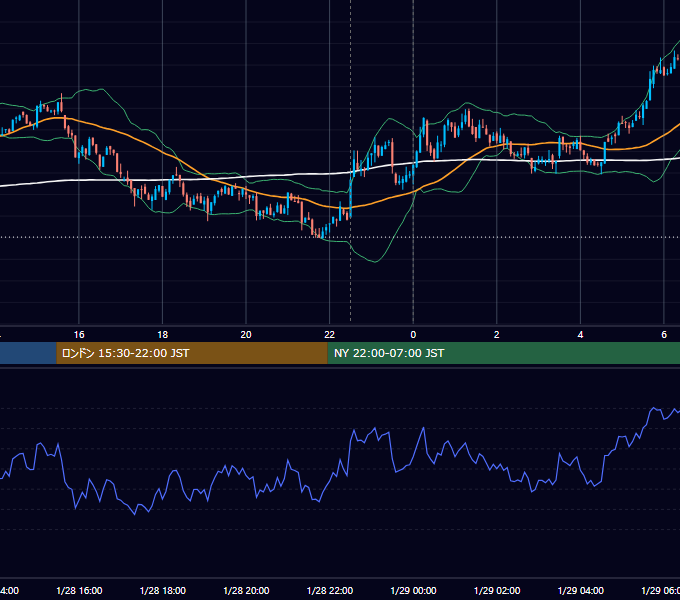This screenshot has width=680, height=600.
Task: Click the 18 hour label on chart axis
Action: point(163,335)
